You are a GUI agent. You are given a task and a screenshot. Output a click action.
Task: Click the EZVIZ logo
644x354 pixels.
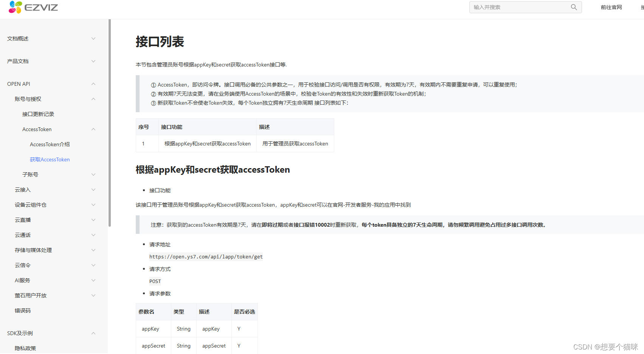click(33, 7)
